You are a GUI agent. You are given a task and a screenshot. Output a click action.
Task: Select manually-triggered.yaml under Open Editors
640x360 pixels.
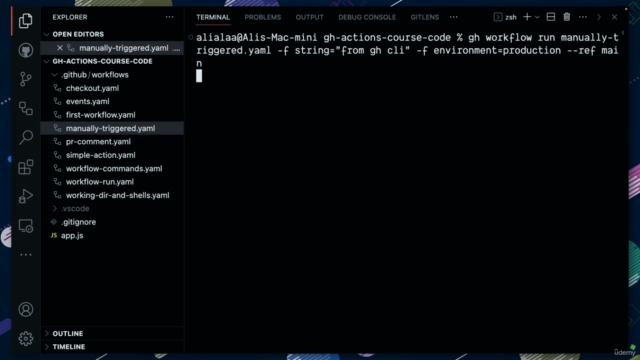pyautogui.click(x=123, y=48)
